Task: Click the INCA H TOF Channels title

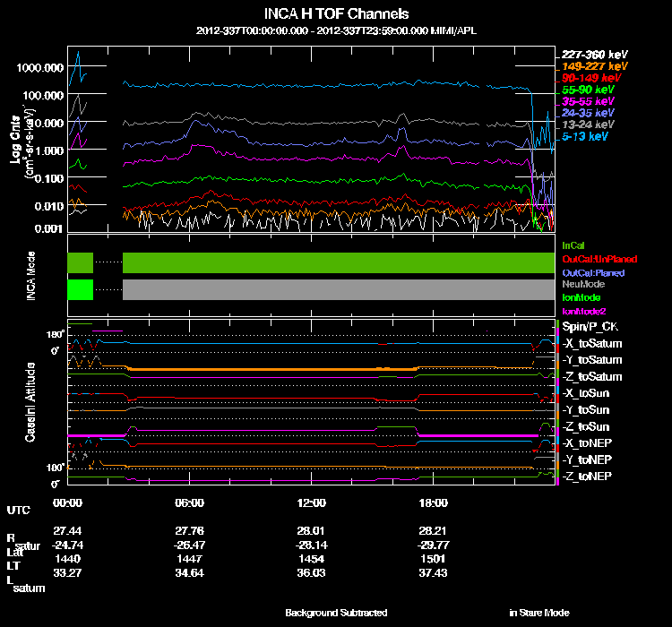Action: click(x=337, y=14)
